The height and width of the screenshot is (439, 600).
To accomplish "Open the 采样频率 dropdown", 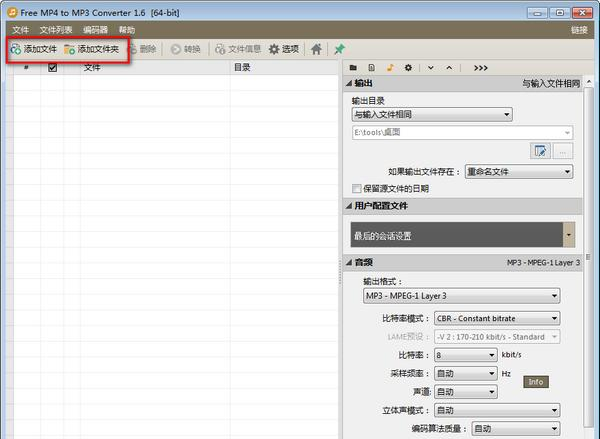I will (x=466, y=374).
